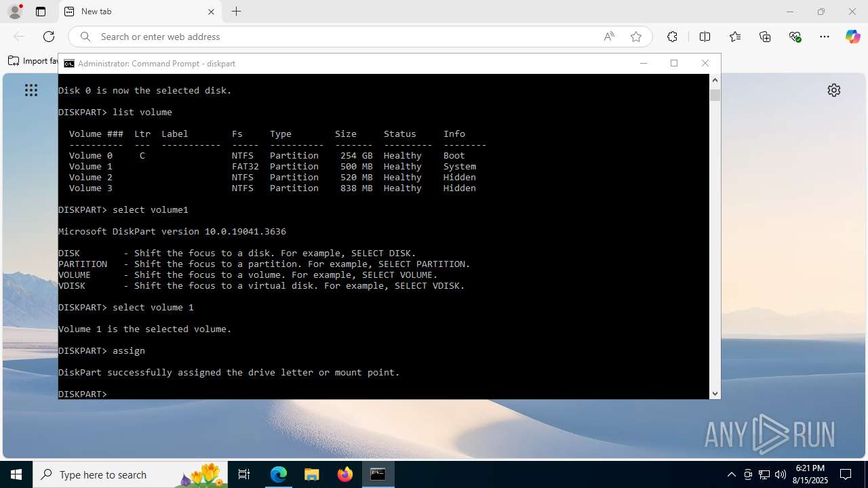Open Browser essentials icon

(x=795, y=37)
